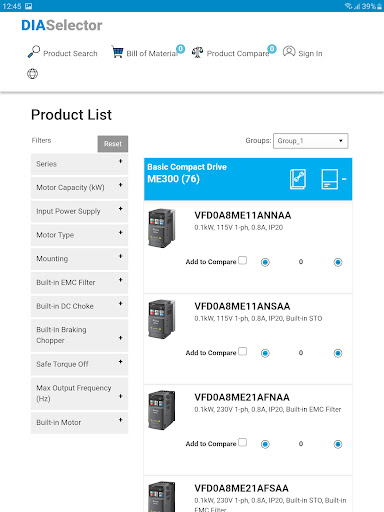
Task: Open product VFD0A8ME11ANSAA title
Action: coord(242,306)
